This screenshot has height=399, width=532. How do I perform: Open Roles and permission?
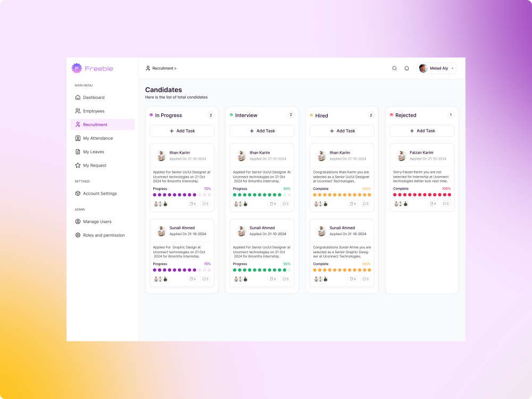point(103,235)
